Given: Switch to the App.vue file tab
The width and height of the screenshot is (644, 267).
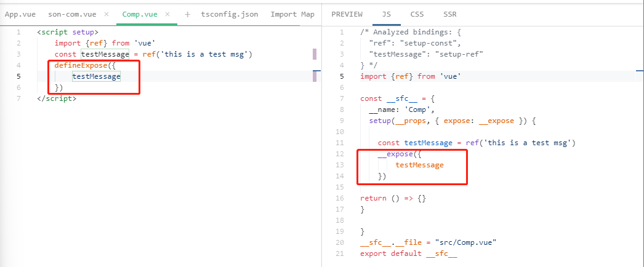Looking at the screenshot, I should coord(20,14).
